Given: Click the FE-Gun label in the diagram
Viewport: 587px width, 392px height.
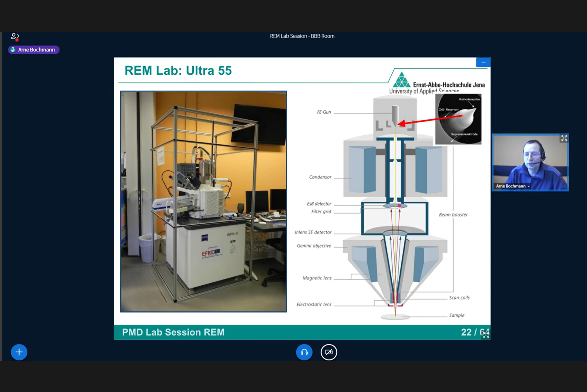Looking at the screenshot, I should tap(324, 112).
